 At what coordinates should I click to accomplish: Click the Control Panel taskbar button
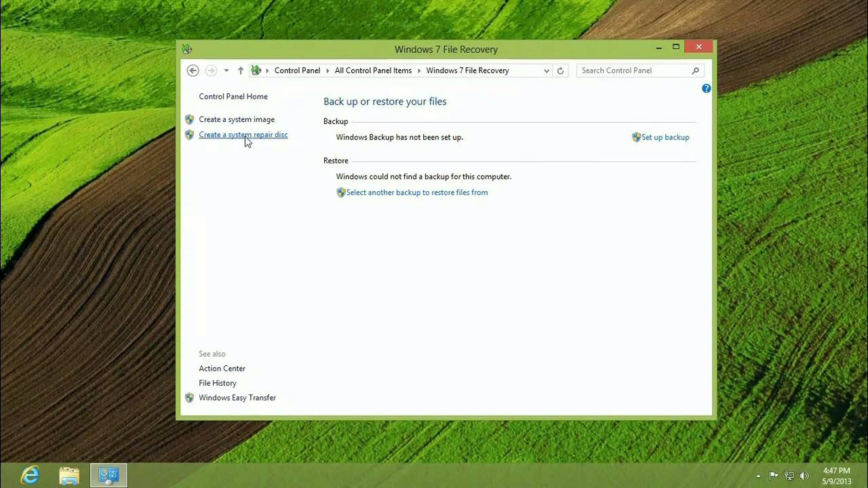108,475
